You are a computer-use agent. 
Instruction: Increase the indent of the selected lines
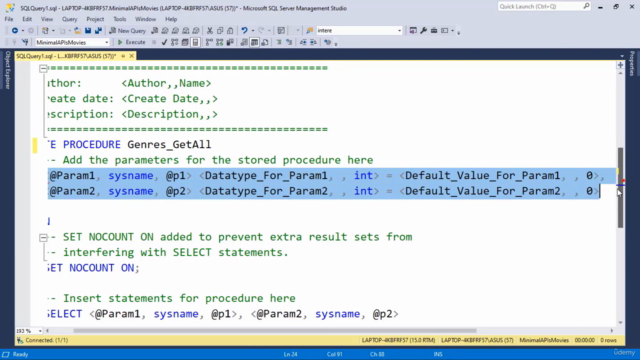point(313,42)
